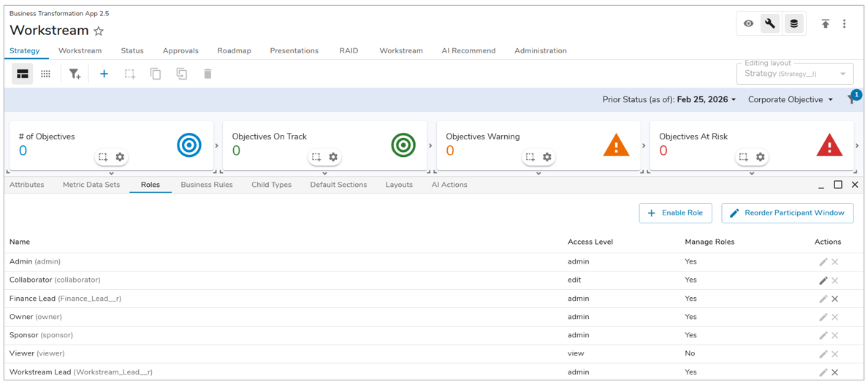Expand the Corporate Objective dropdown
The image size is (868, 384).
(x=791, y=99)
